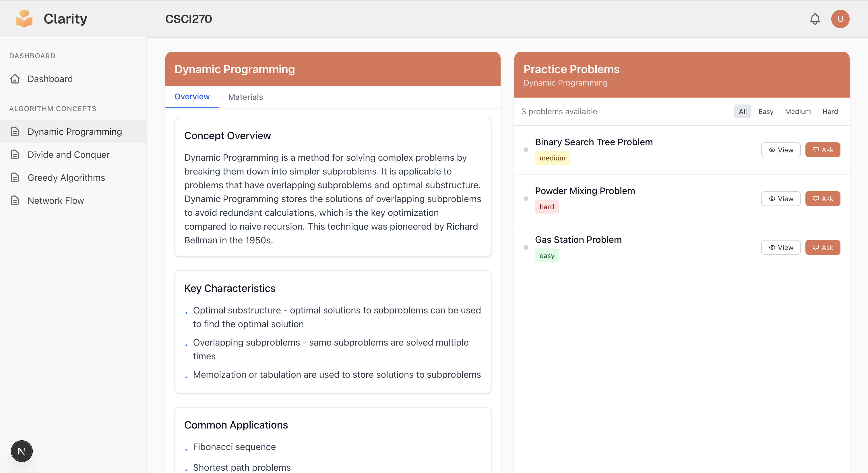
Task: Switch to the Materials tab
Action: 245,97
